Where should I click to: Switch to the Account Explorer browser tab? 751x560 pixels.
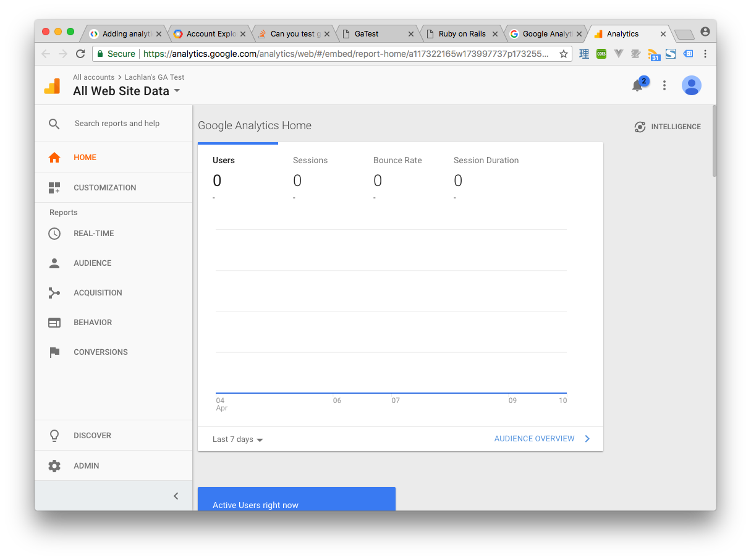209,34
